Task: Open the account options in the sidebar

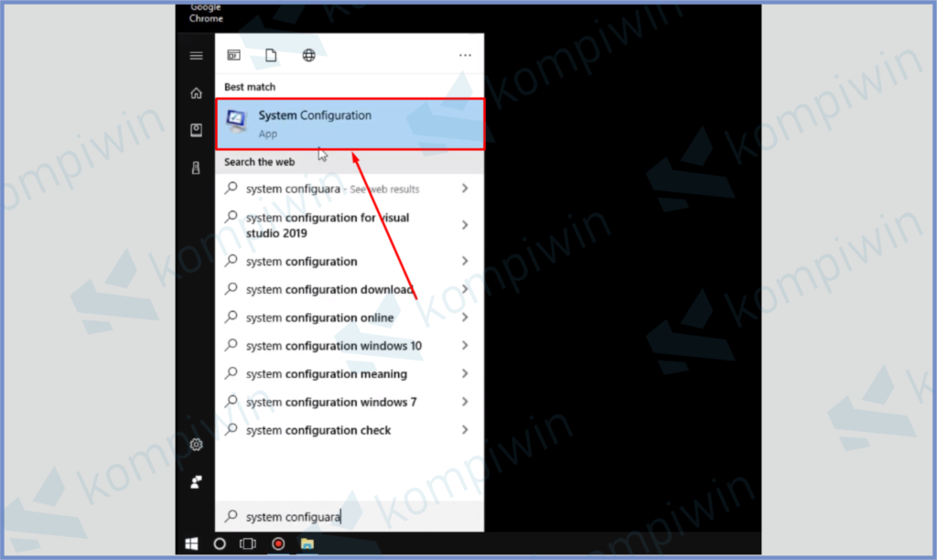Action: 196,482
